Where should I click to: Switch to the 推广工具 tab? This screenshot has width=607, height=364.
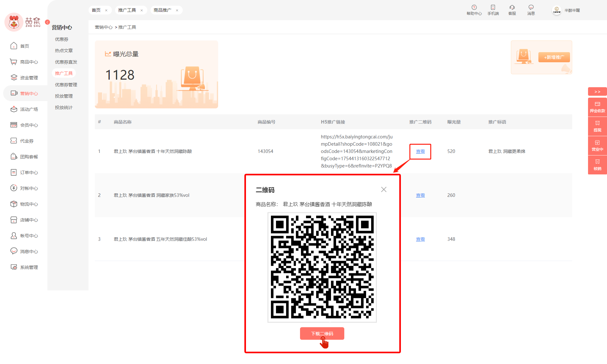pos(127,10)
